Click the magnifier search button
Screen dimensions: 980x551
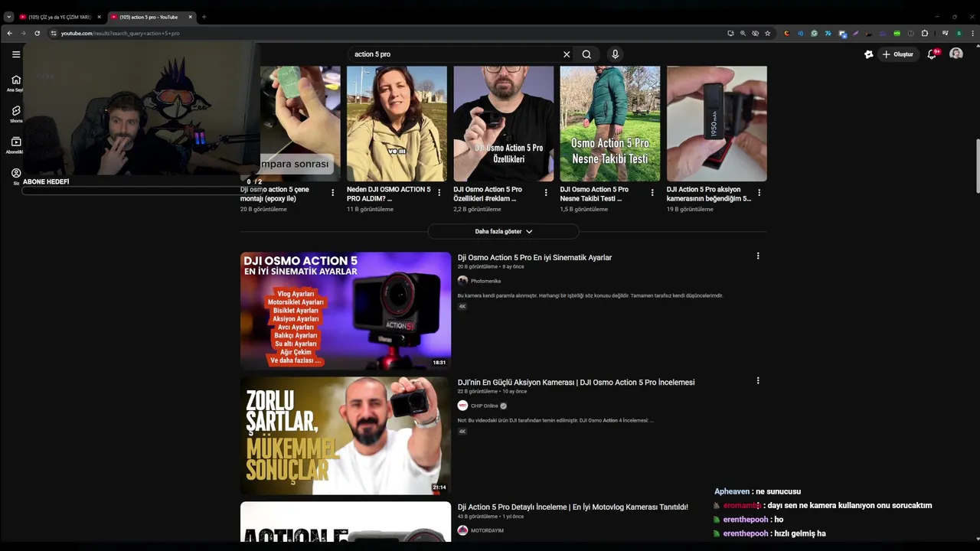coord(586,54)
